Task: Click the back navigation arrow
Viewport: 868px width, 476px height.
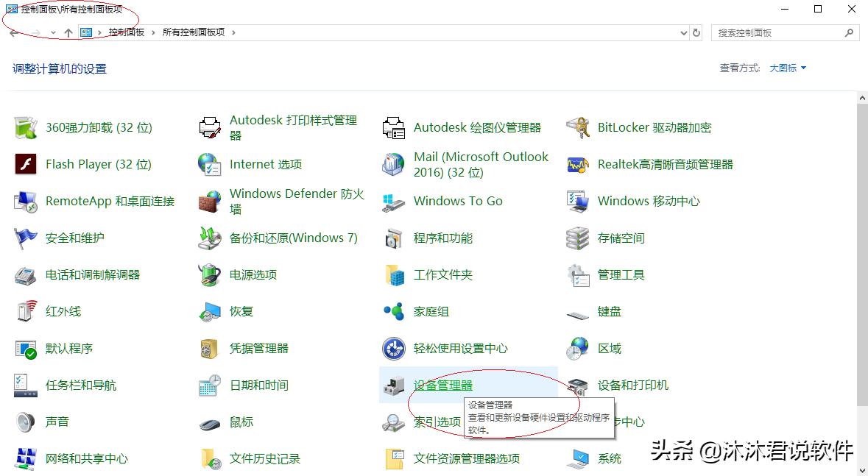Action: coord(13,32)
